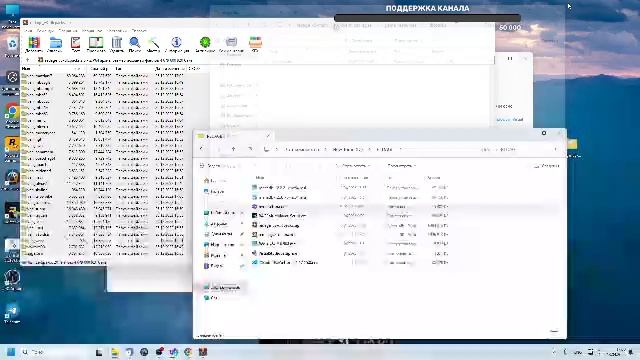Screen dimensions: 640x360
Task: Open the Tools (Операции) menu in WinRAR
Action: (68, 31)
